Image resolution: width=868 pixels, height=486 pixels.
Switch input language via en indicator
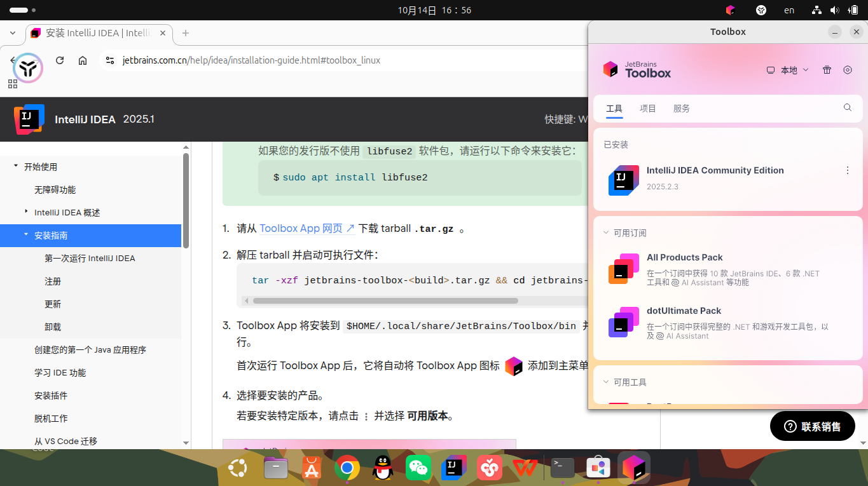[789, 10]
